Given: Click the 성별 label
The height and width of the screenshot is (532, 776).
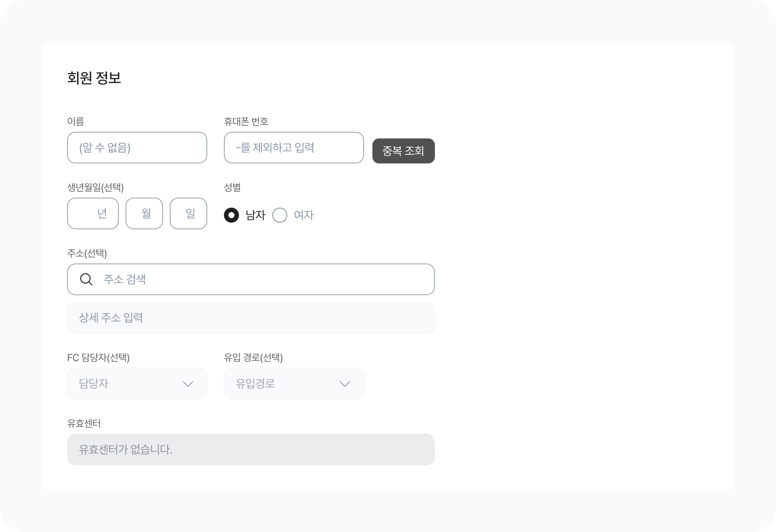Looking at the screenshot, I should tap(232, 188).
